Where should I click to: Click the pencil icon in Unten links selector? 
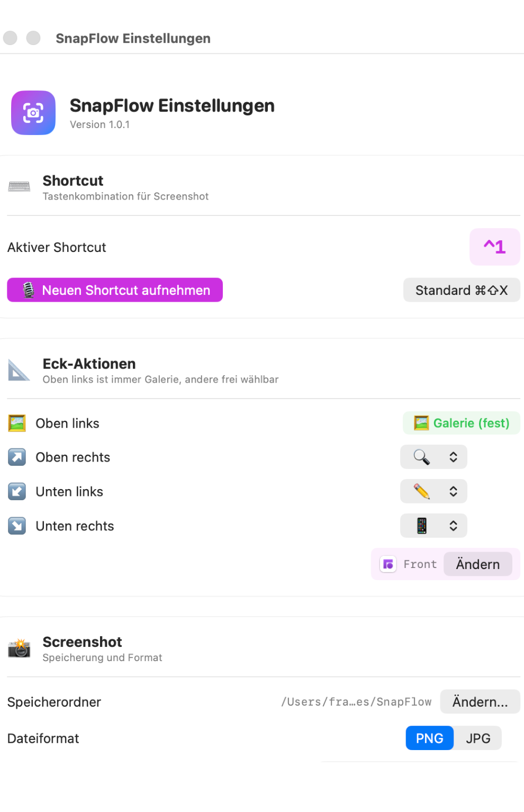pos(421,491)
